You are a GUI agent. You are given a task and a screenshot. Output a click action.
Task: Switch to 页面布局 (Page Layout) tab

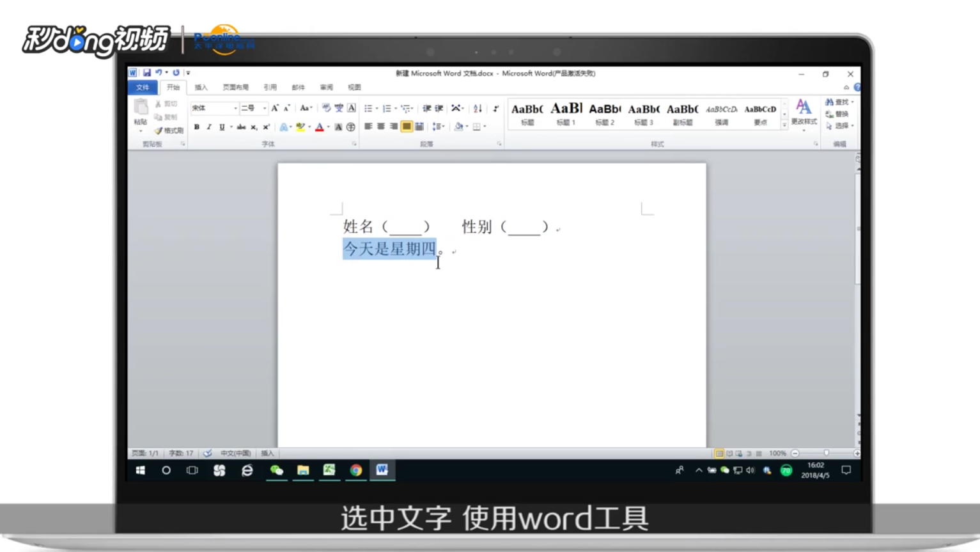[235, 88]
